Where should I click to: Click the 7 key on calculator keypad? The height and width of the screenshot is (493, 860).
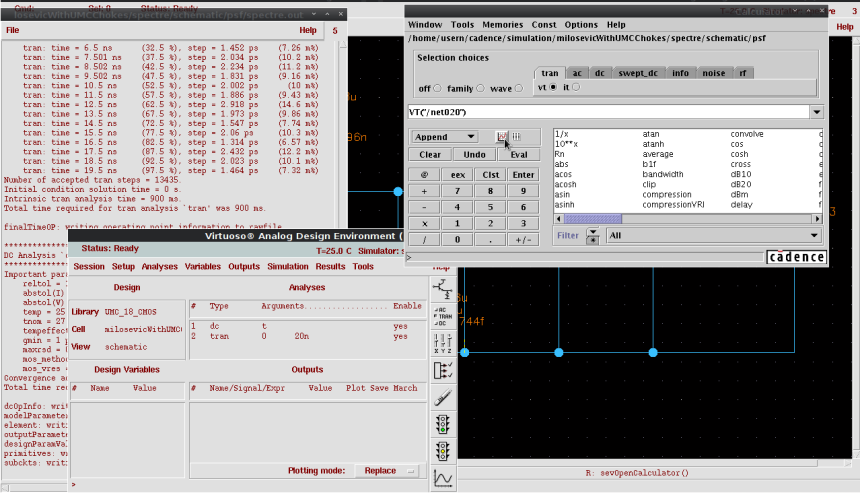pyautogui.click(x=457, y=191)
